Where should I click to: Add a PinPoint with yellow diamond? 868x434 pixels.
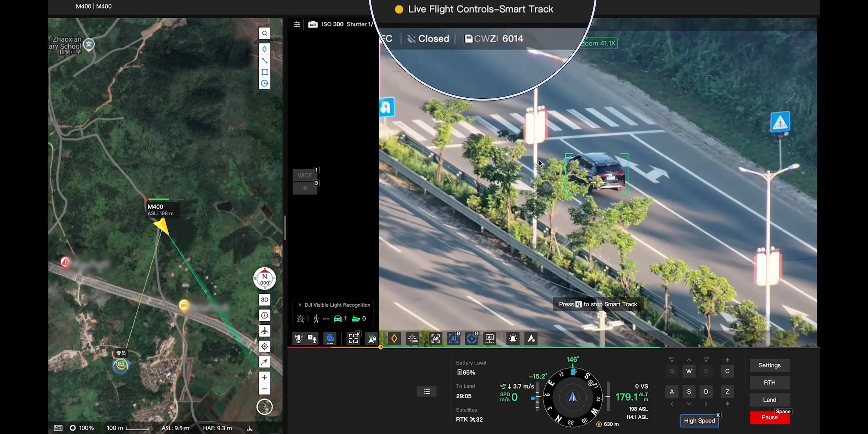[394, 339]
